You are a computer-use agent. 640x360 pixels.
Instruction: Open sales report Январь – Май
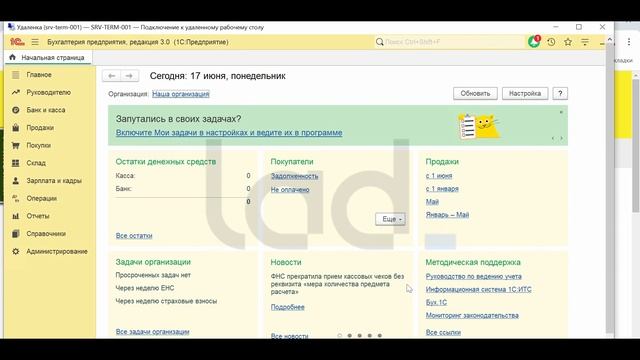click(447, 215)
